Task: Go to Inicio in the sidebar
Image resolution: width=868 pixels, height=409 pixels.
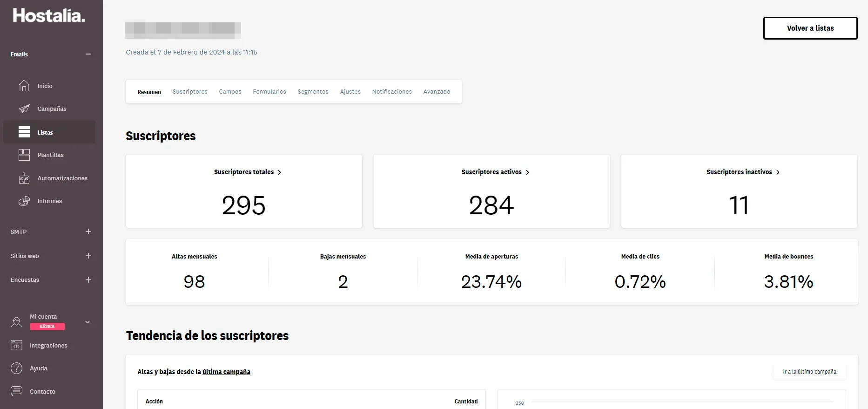Action: 45,86
